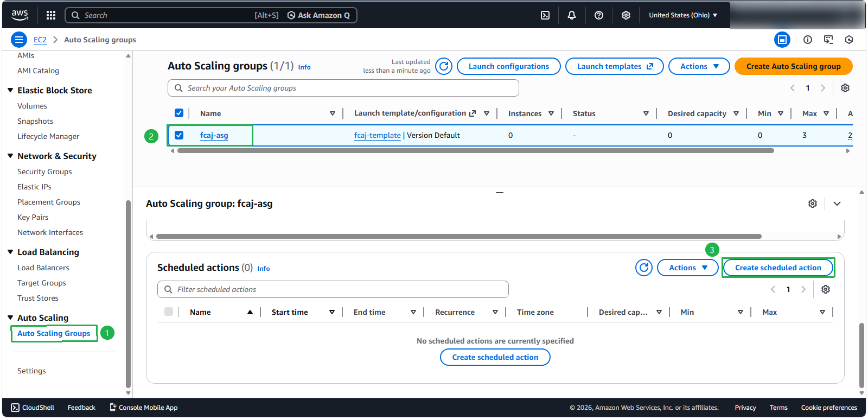Open the AWS home logo
The height and width of the screenshot is (419, 868).
click(20, 15)
